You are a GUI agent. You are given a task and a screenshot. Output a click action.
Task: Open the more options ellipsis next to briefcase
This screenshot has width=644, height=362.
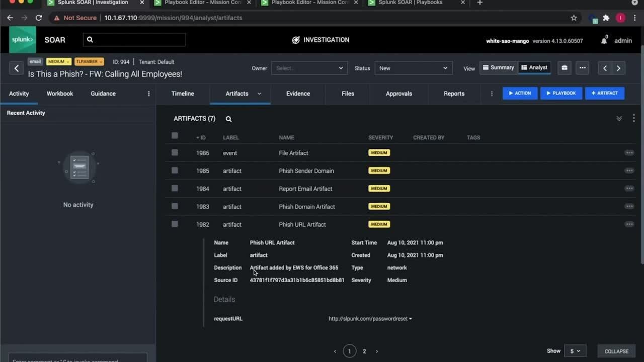(582, 68)
